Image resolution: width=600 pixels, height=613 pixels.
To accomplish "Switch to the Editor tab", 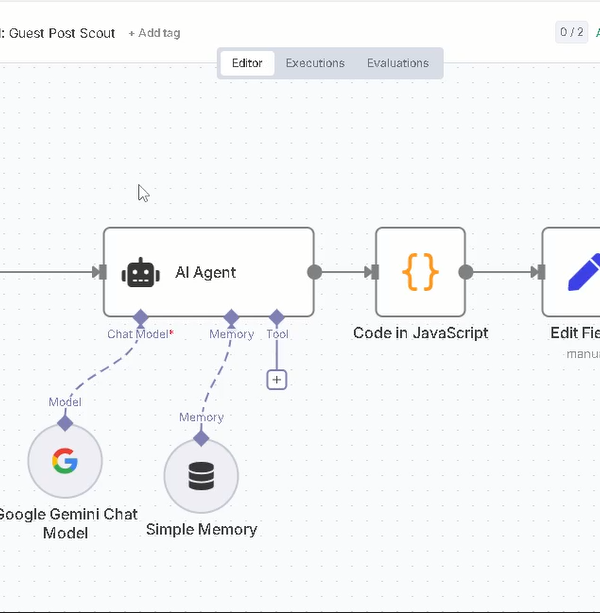I will (247, 63).
